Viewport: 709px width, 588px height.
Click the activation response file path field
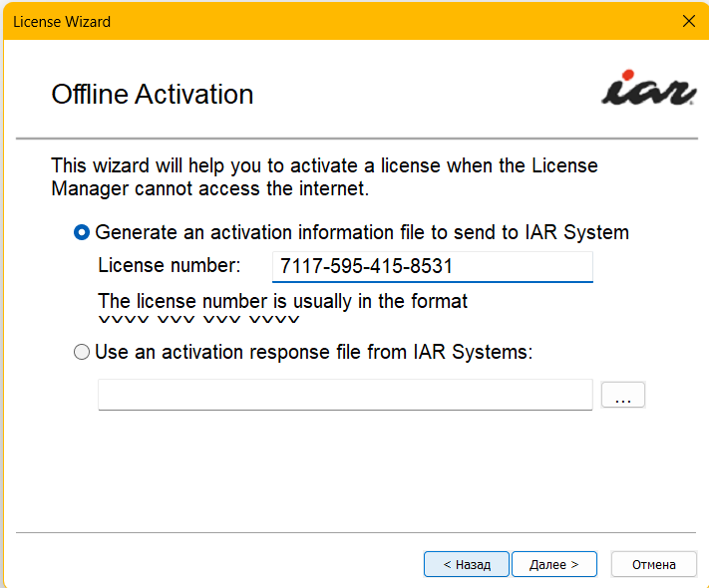pyautogui.click(x=345, y=395)
